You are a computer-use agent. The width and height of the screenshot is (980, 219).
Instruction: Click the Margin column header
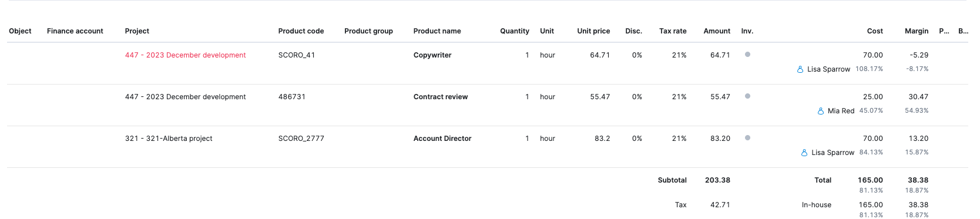click(917, 31)
